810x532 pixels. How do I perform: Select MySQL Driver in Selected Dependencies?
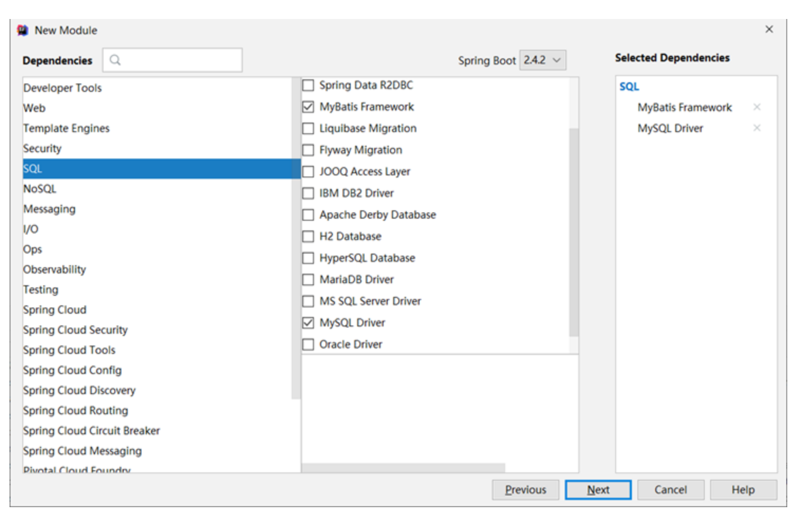point(671,128)
